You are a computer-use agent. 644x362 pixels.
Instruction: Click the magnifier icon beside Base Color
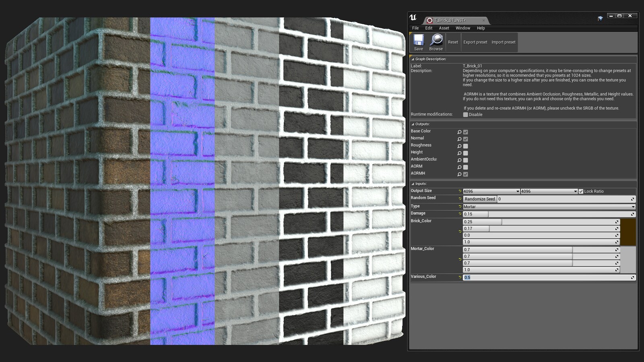459,132
